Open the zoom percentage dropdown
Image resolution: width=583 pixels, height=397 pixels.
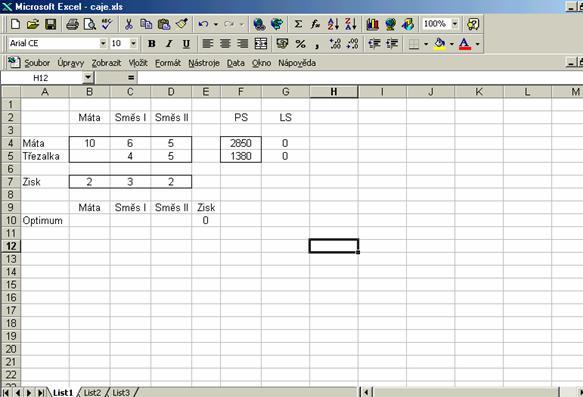pos(455,24)
